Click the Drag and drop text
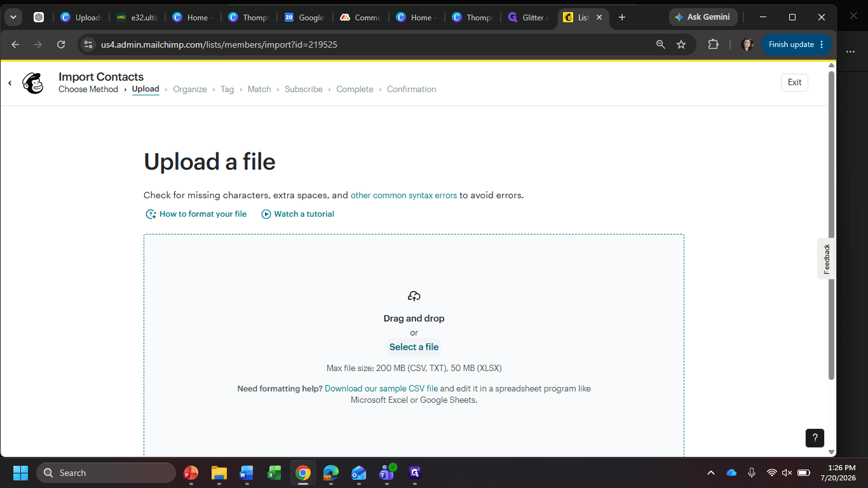The width and height of the screenshot is (868, 488). tap(414, 318)
